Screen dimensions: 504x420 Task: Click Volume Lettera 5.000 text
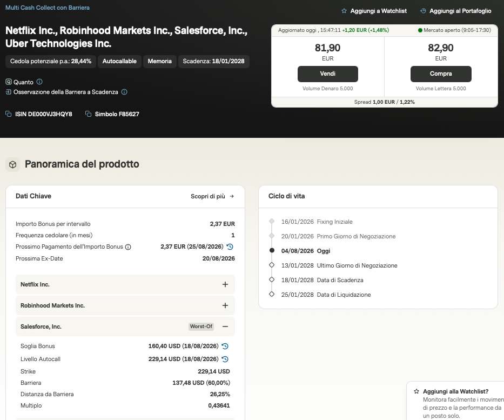click(441, 89)
